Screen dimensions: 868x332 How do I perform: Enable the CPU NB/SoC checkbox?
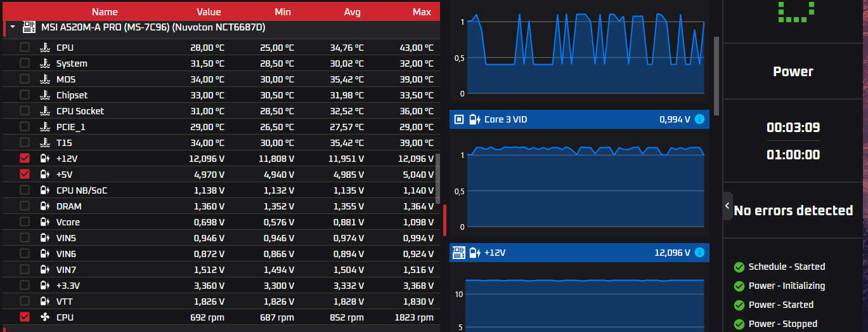(x=25, y=190)
